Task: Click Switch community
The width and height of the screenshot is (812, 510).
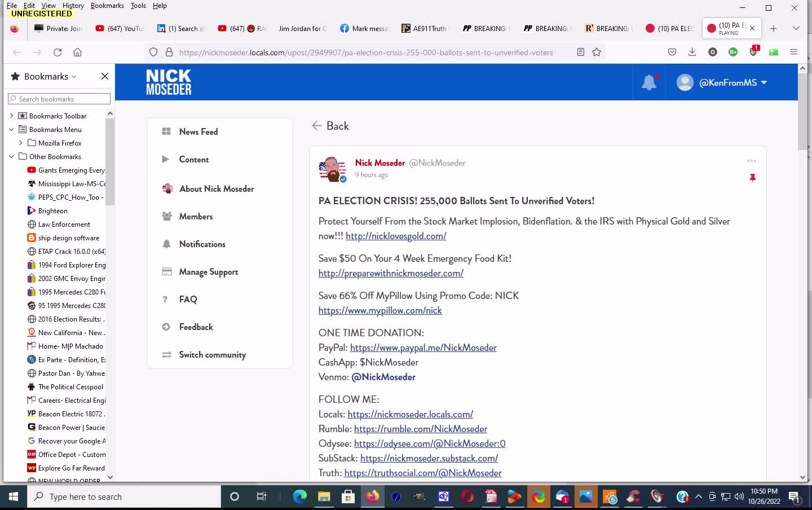Action: 212,355
